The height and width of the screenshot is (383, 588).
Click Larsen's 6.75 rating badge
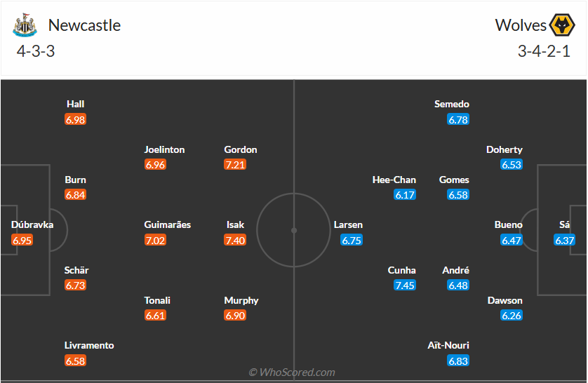[351, 240]
